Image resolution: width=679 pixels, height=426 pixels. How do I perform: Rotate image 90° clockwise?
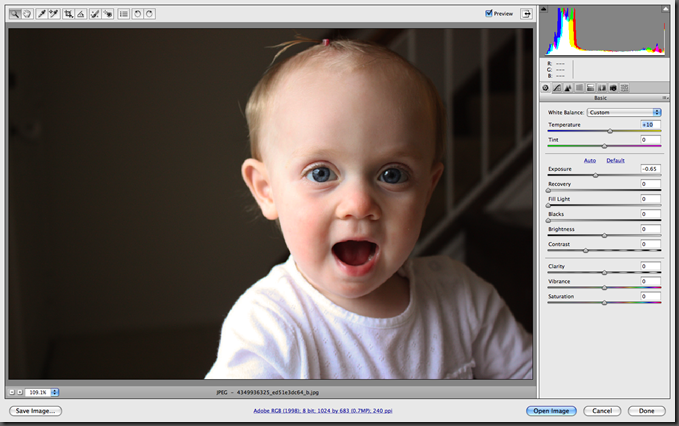coord(150,14)
